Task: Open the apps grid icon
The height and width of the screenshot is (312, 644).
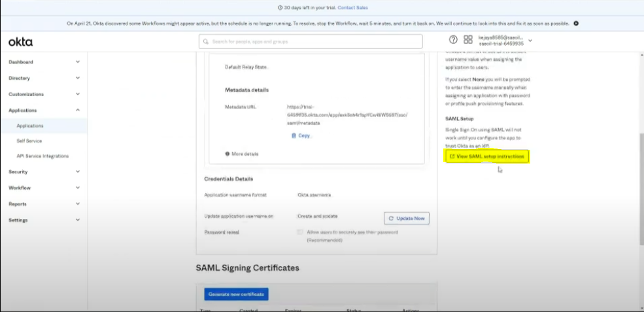Action: 468,39
